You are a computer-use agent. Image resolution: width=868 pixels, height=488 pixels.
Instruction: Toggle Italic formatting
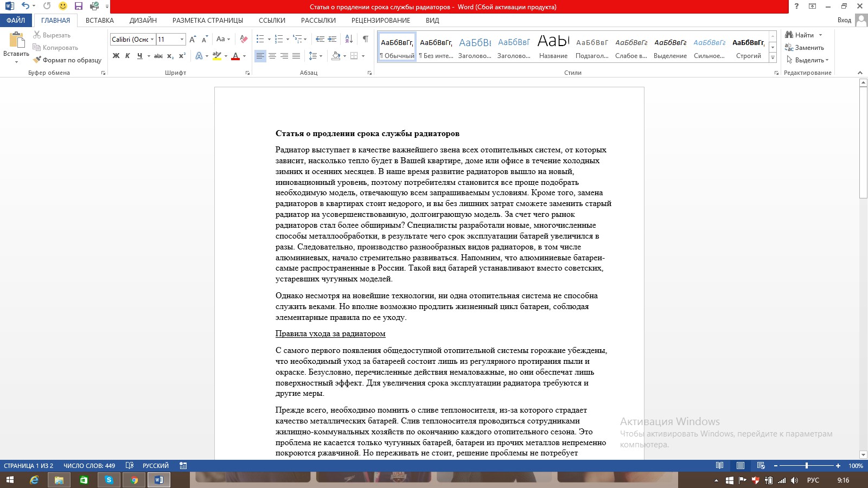point(127,56)
